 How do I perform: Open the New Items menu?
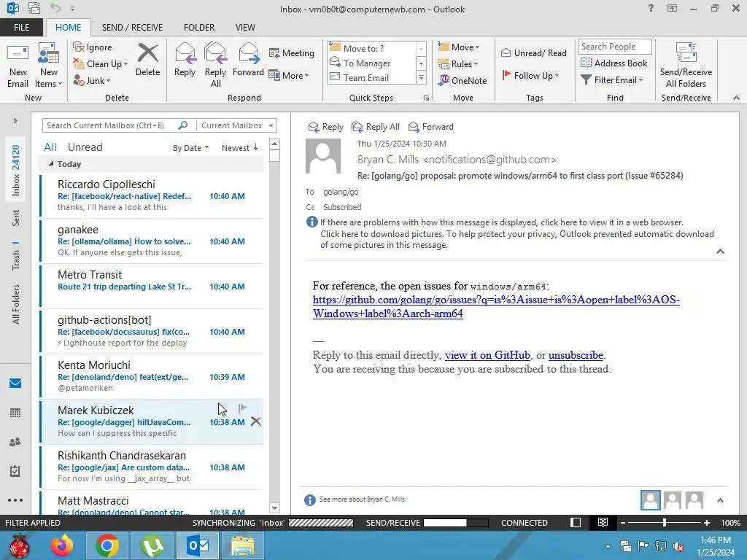pos(49,66)
